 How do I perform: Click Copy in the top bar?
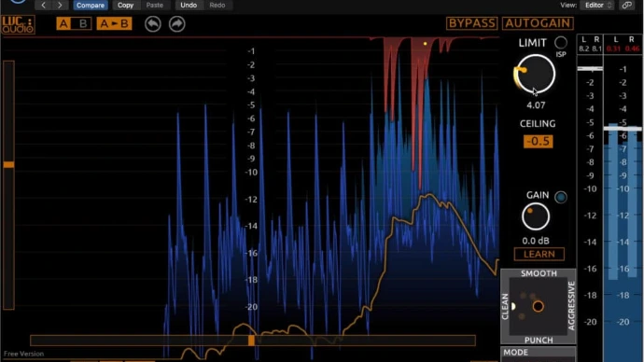125,5
